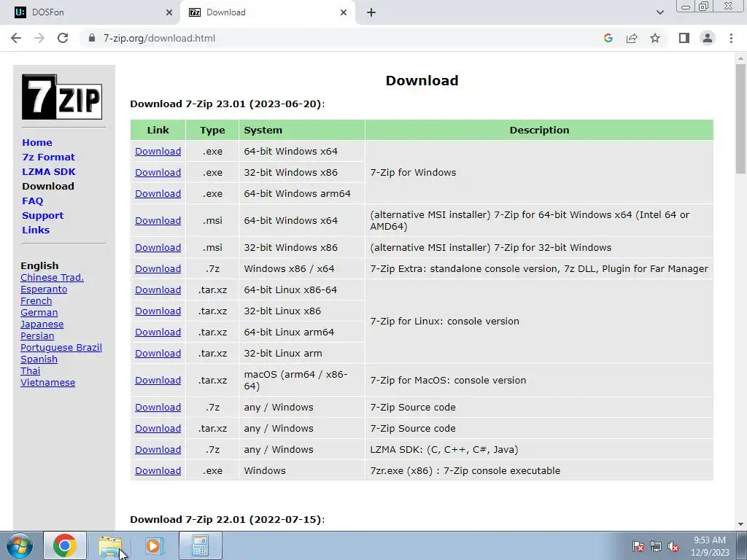Open Chrome three-dot menu
Image resolution: width=747 pixels, height=560 pixels.
731,38
